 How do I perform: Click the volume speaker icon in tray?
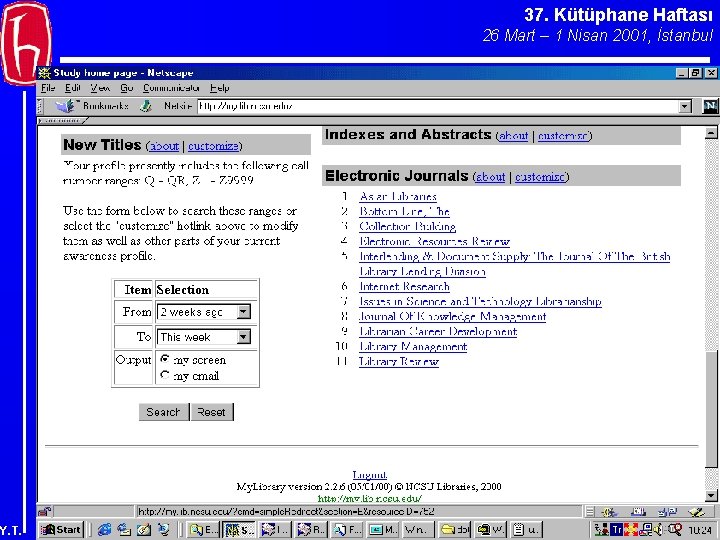pyautogui.click(x=659, y=529)
